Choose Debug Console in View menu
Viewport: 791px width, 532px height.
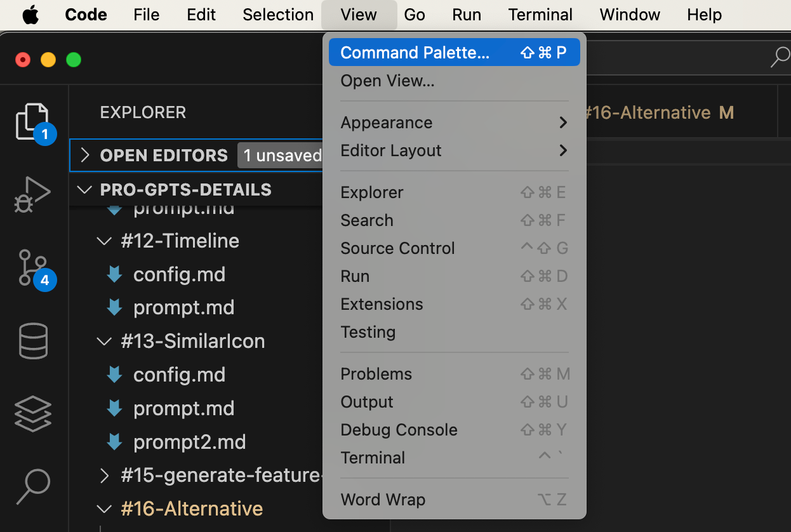399,430
